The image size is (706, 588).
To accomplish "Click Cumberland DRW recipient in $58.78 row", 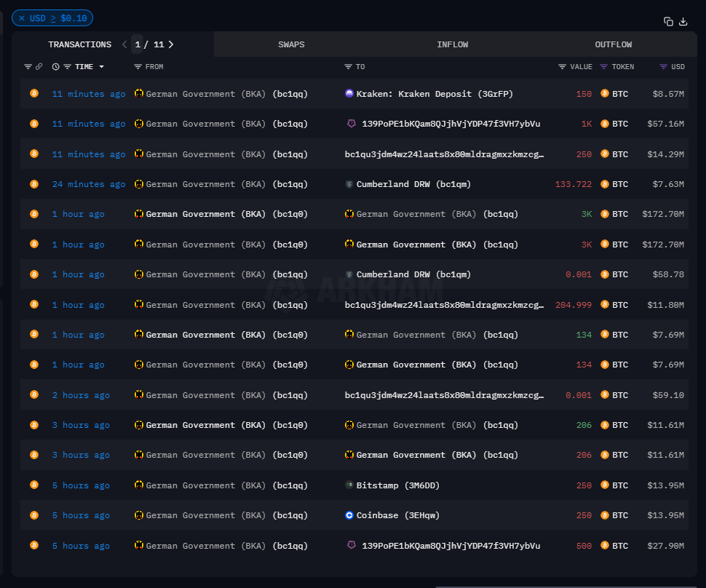I will coord(413,274).
